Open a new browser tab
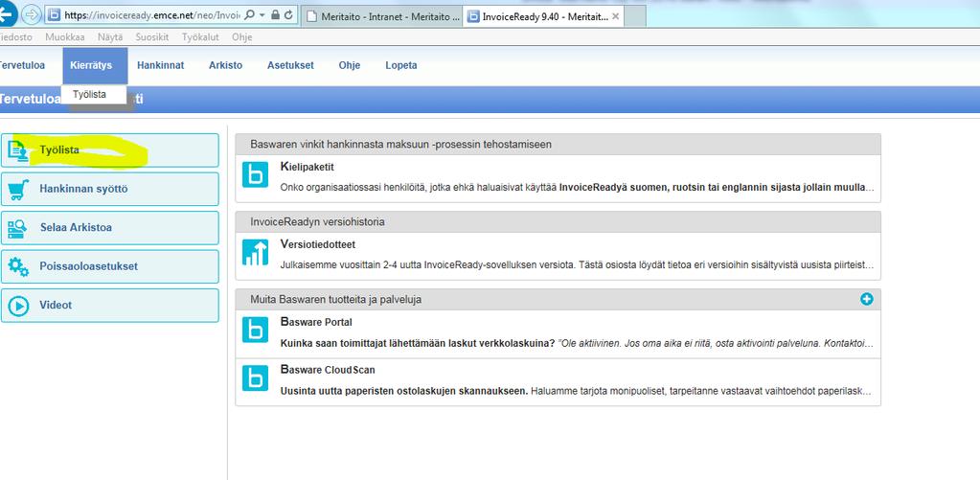This screenshot has width=980, height=480. pyautogui.click(x=634, y=17)
